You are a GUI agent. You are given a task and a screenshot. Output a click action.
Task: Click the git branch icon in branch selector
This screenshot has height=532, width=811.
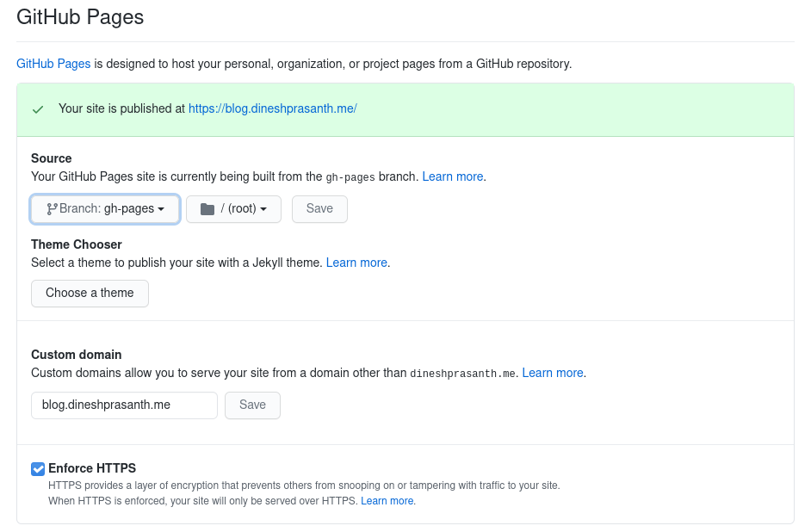coord(52,208)
